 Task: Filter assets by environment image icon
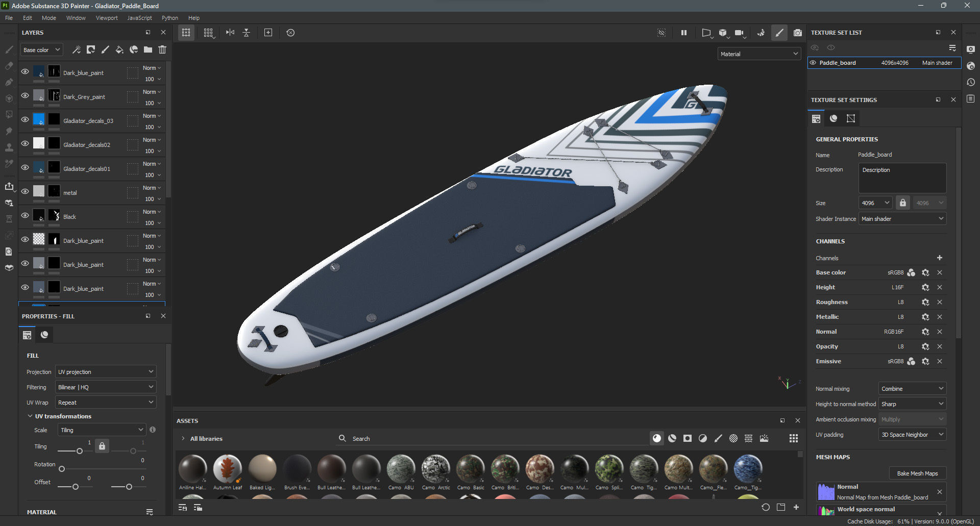[764, 438]
